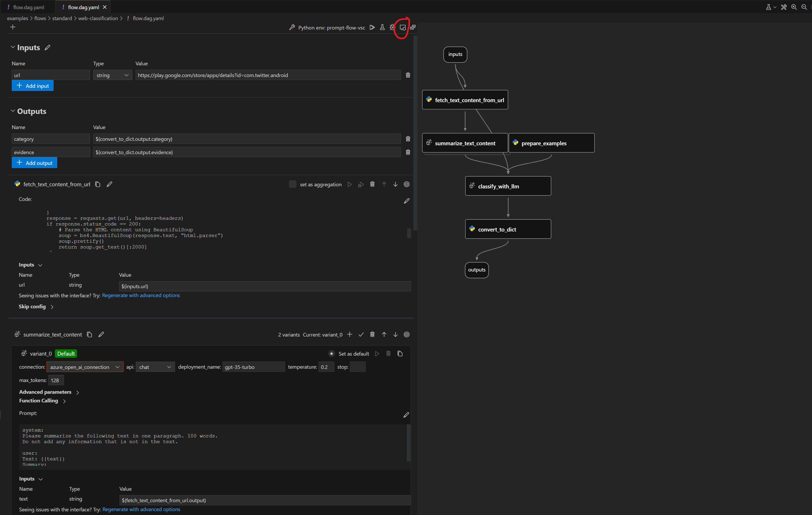The image size is (812, 515).
Task: Click the run all double-arrow icon
Action: tap(372, 27)
